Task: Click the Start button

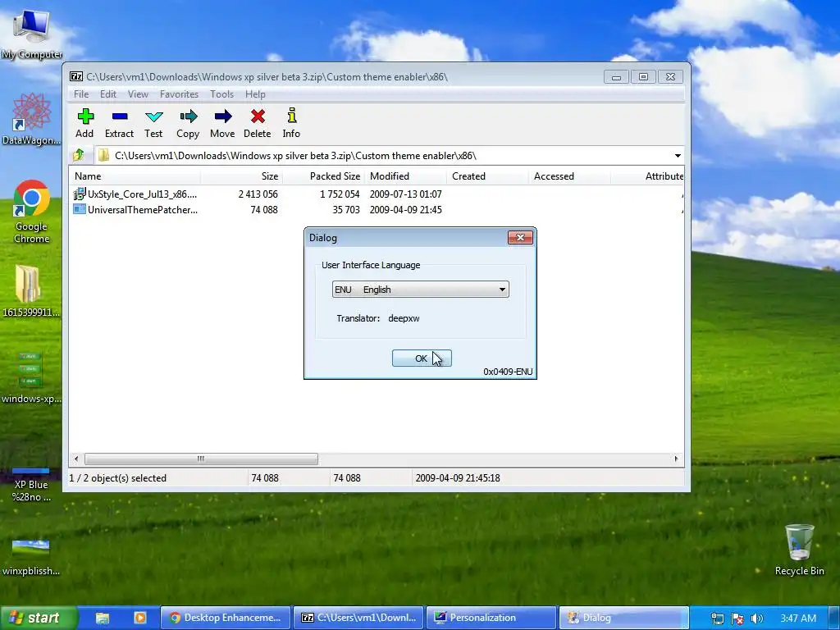Action: (x=39, y=618)
